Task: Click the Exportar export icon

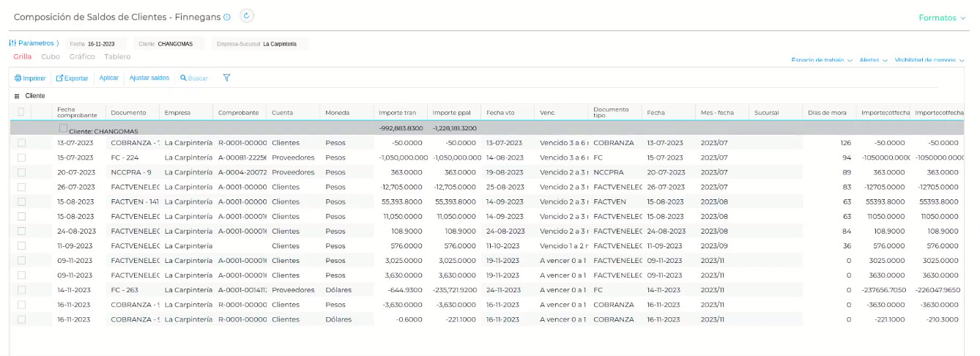Action: tap(60, 78)
